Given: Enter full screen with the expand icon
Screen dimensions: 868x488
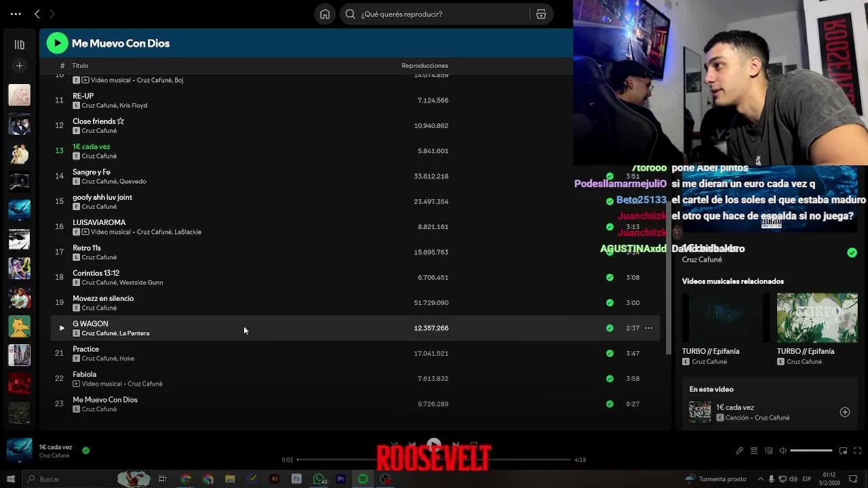Looking at the screenshot, I should click(x=858, y=451).
